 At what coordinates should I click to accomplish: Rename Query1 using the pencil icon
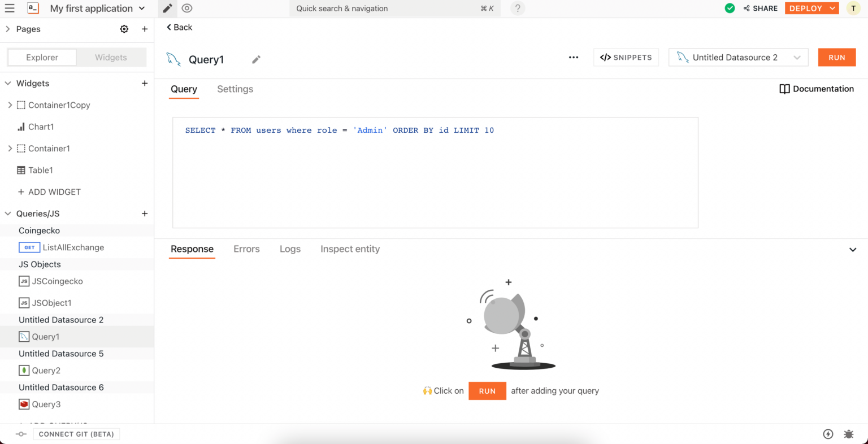(x=256, y=59)
